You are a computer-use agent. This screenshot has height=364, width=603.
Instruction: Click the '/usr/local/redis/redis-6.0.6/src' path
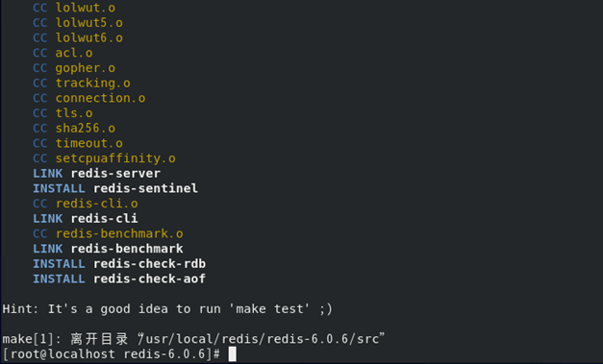263,339
